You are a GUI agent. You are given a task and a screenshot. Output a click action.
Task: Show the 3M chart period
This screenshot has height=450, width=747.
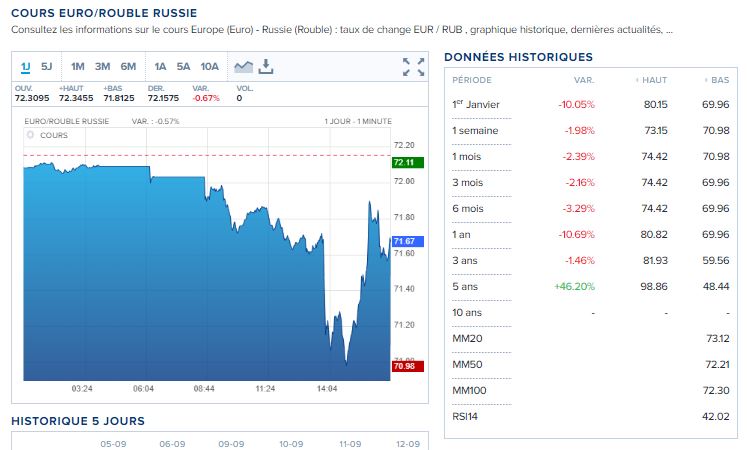102,67
